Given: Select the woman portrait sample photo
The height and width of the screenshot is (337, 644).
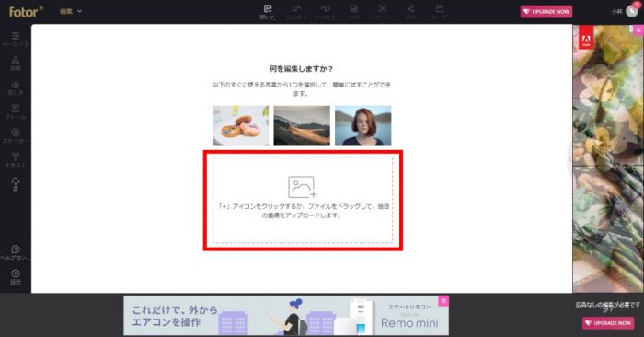Looking at the screenshot, I should point(363,126).
